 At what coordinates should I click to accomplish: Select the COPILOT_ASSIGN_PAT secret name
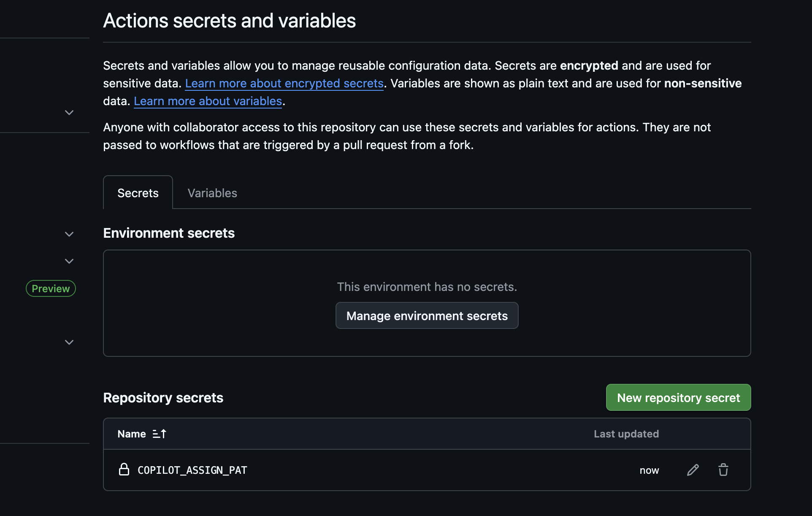coord(192,470)
